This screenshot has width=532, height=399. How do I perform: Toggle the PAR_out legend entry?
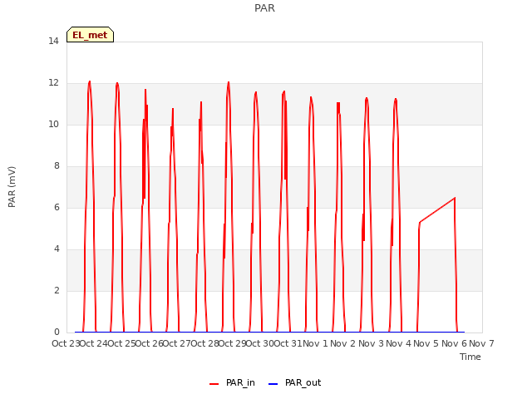294,382
